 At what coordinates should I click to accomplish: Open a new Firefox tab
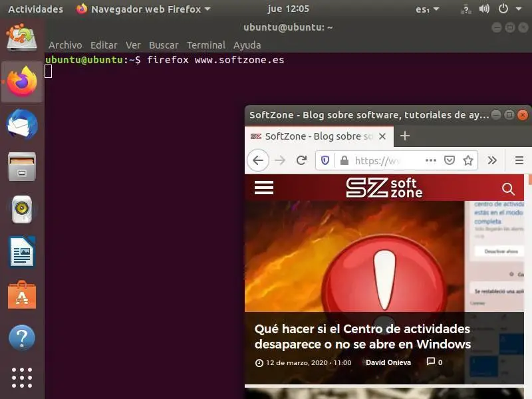pyautogui.click(x=405, y=136)
